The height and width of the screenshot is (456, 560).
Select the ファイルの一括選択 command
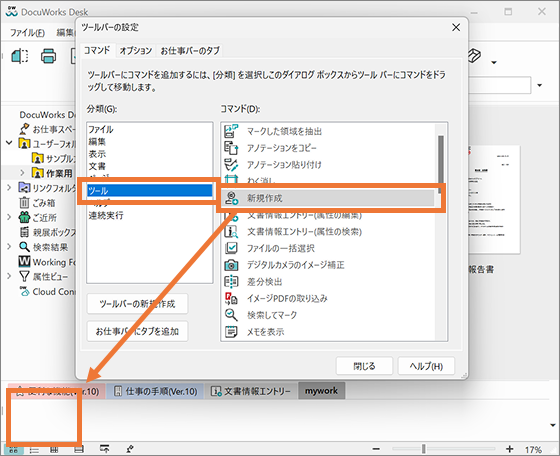pyautogui.click(x=280, y=248)
